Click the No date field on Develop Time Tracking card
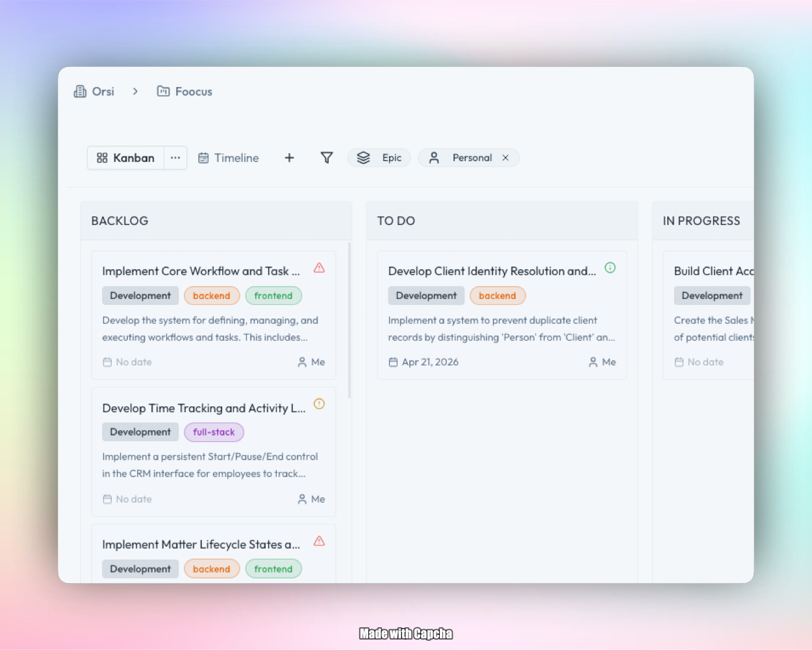The image size is (812, 650). (127, 499)
